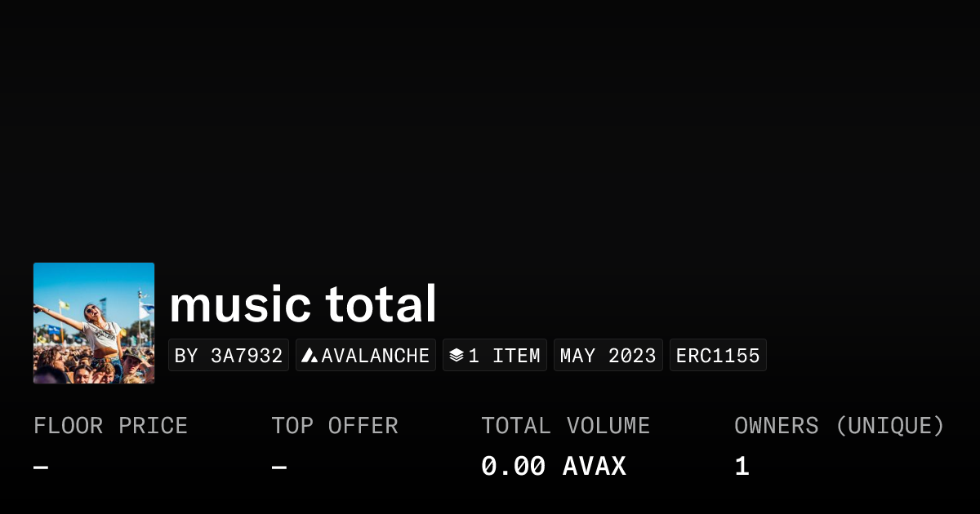The width and height of the screenshot is (980, 514).
Task: Click the dash value under Floor Price
Action: [41, 467]
